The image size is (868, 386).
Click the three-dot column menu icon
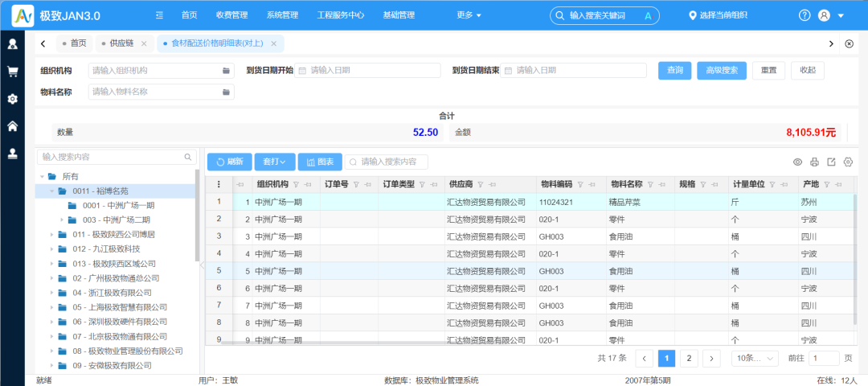219,184
